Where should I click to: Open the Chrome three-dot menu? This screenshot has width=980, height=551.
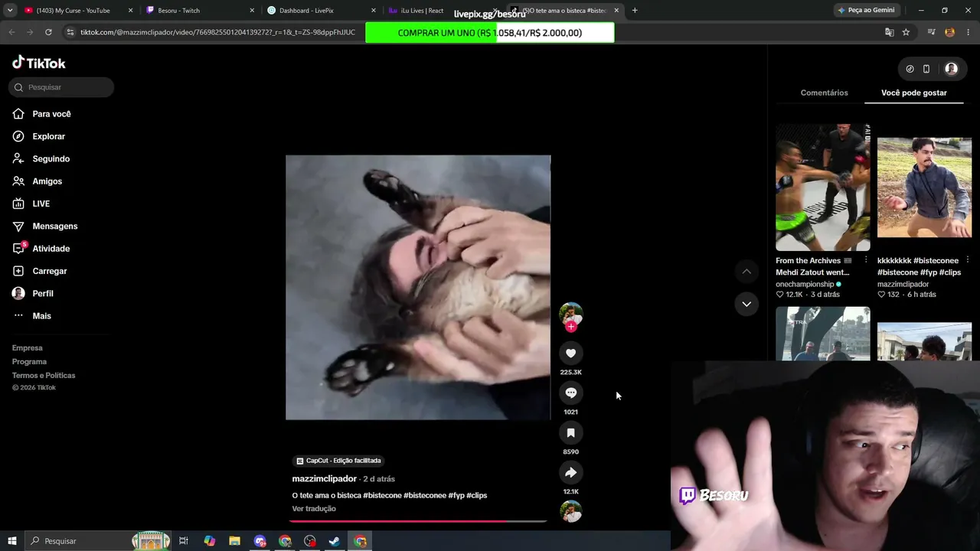(x=967, y=32)
